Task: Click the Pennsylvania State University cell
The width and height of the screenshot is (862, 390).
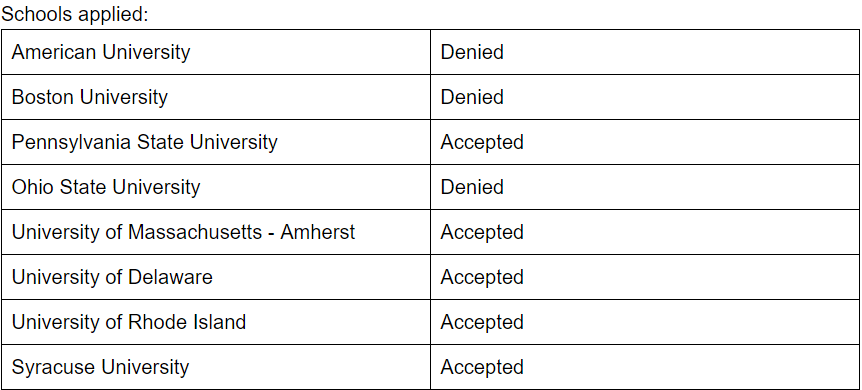Action: point(216,142)
